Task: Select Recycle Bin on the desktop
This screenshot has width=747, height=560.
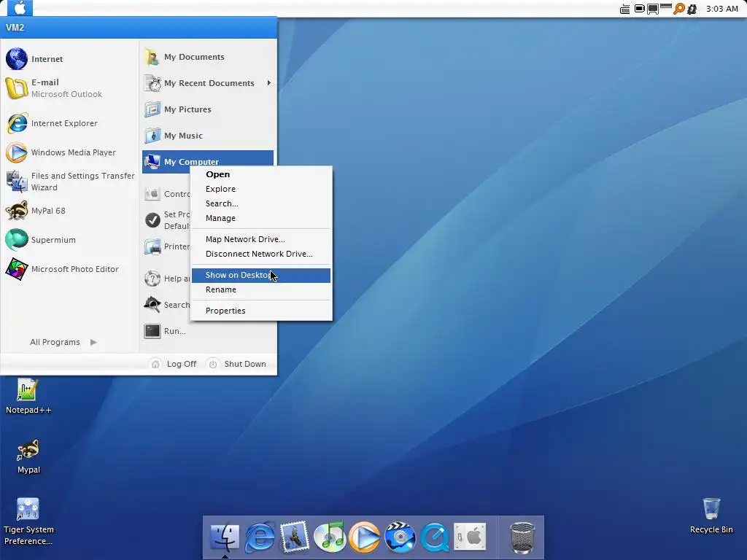Action: coord(711,516)
